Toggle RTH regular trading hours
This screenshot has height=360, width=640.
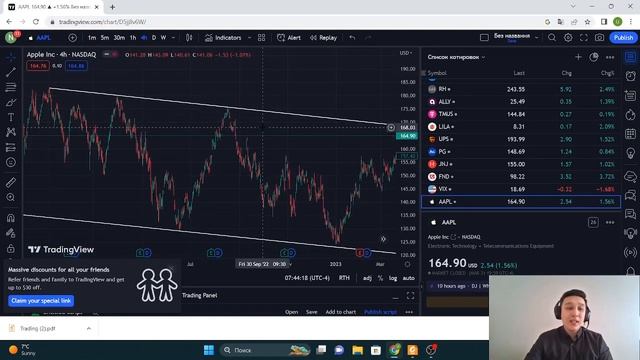tap(344, 278)
